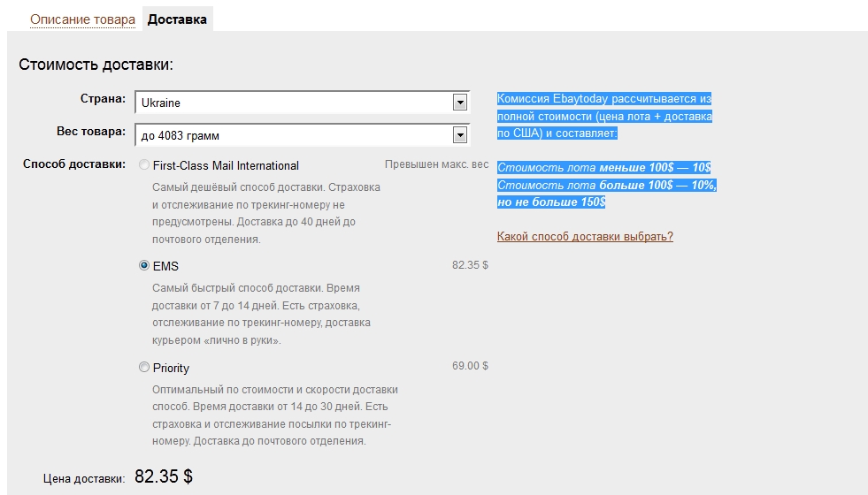
Task: Click the First-Class Mail International label
Action: click(x=226, y=165)
